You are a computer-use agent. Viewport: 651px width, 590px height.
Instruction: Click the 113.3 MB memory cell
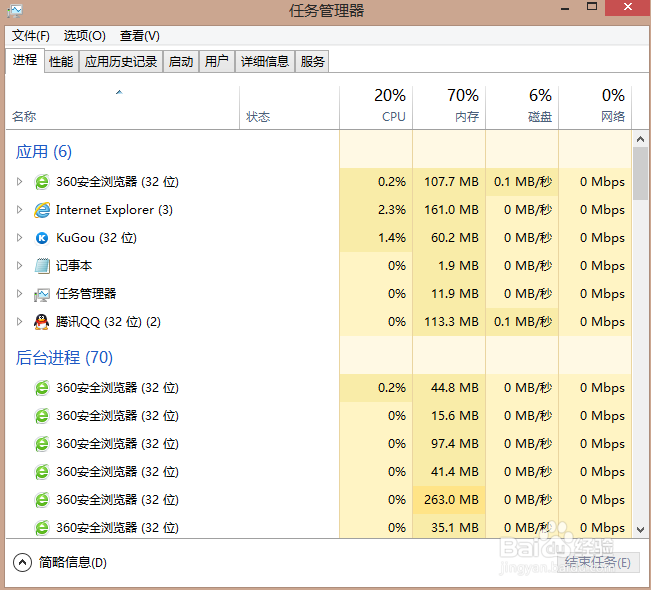coord(449,322)
